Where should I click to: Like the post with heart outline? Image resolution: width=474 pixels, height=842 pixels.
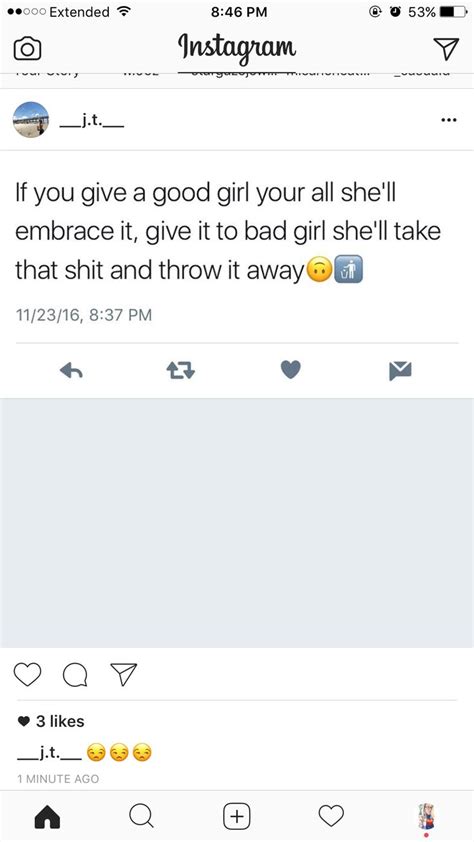(x=27, y=674)
